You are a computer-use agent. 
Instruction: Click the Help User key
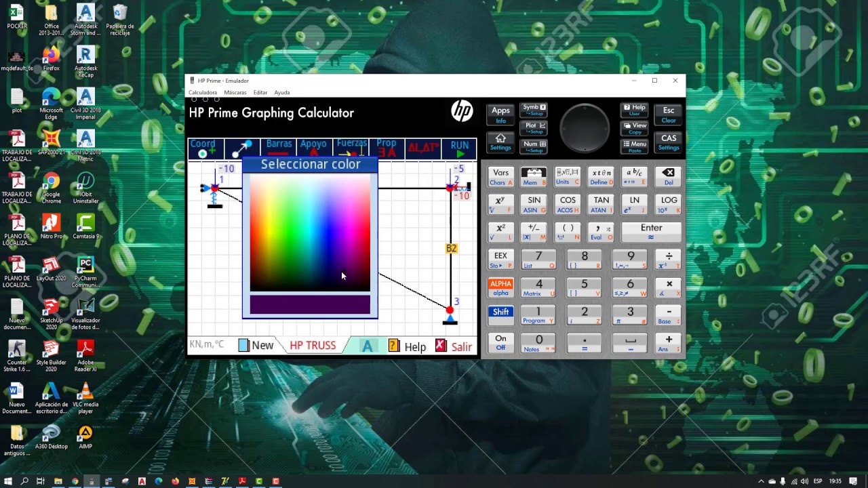(635, 110)
